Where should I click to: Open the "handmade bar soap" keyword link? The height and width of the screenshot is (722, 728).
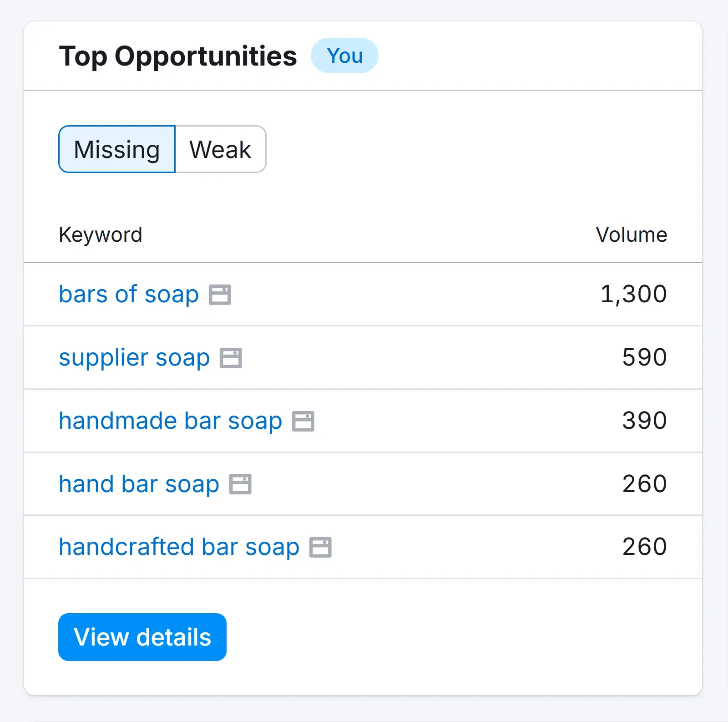170,420
